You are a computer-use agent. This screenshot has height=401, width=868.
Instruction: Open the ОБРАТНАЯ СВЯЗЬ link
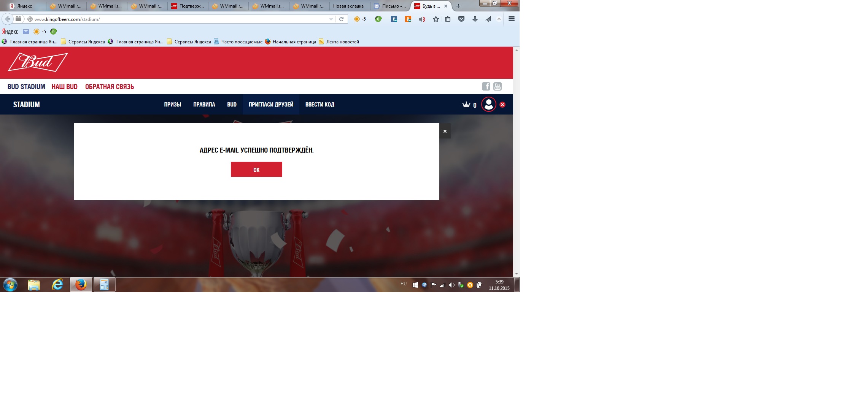(110, 87)
